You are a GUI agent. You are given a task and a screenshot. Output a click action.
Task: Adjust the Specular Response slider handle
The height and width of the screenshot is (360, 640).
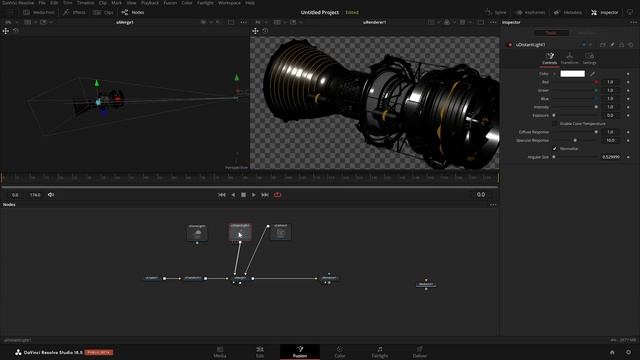(575, 140)
